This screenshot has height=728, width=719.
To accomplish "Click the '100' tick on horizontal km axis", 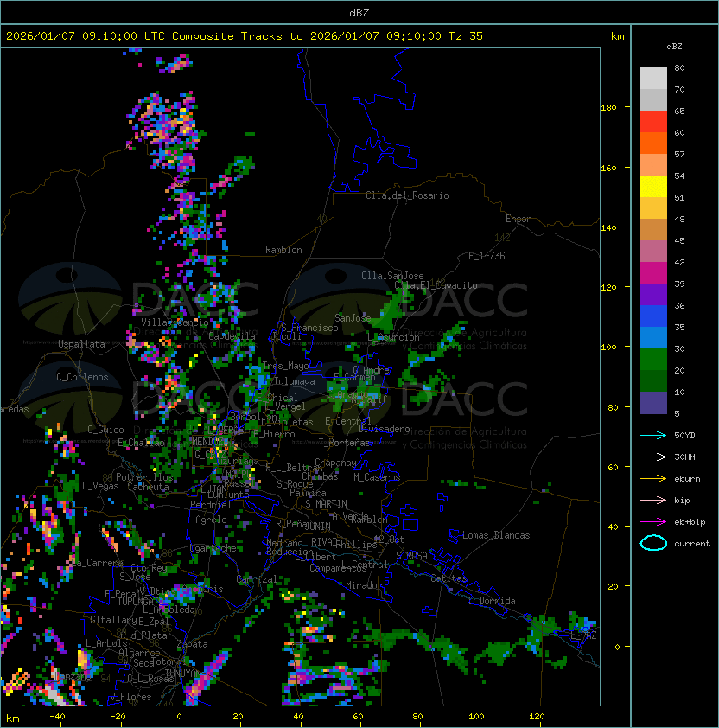I will [x=476, y=717].
